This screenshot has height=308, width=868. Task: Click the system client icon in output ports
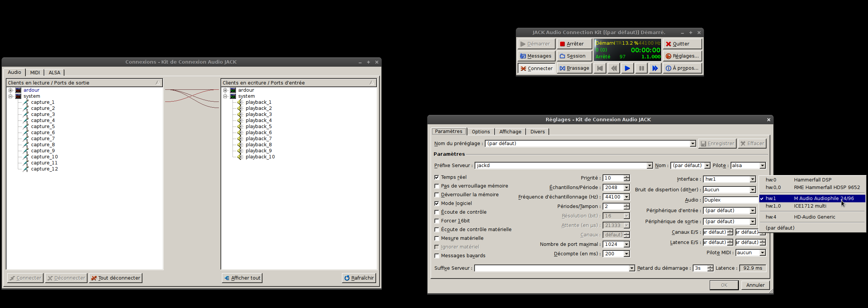(18, 96)
